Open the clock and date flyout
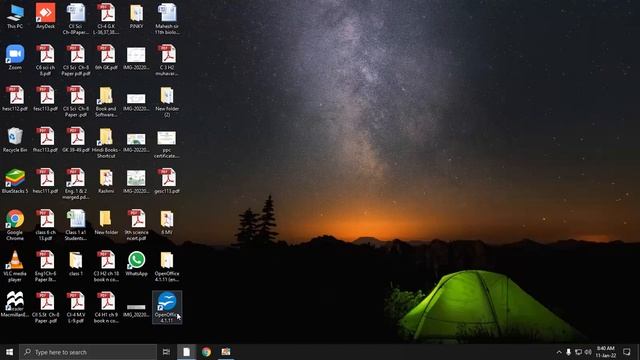 pos(605,352)
